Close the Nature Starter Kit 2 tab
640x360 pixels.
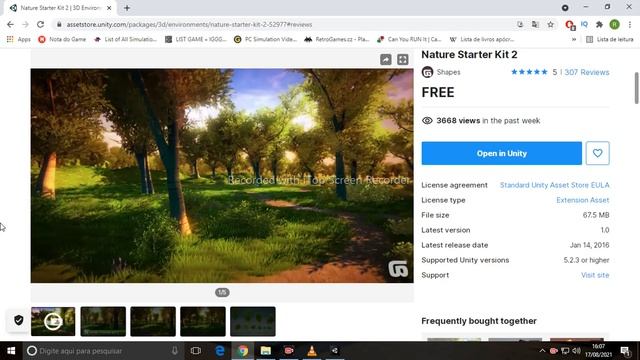109,8
